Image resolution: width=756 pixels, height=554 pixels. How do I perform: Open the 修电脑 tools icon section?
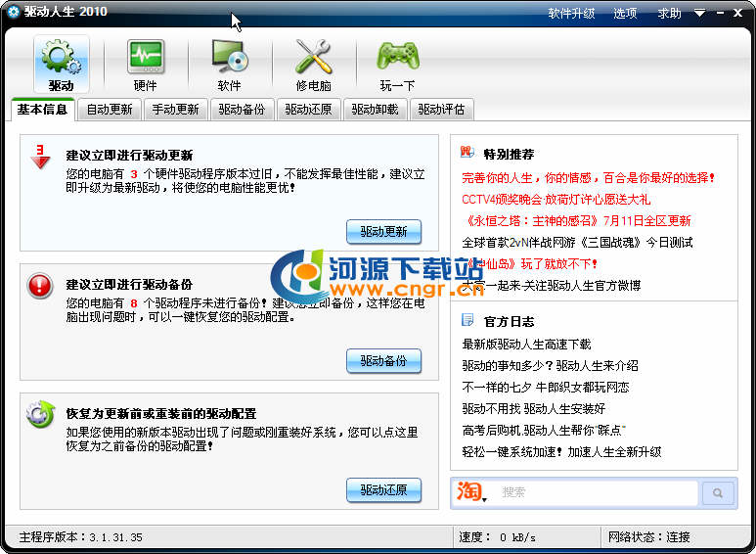[x=313, y=65]
